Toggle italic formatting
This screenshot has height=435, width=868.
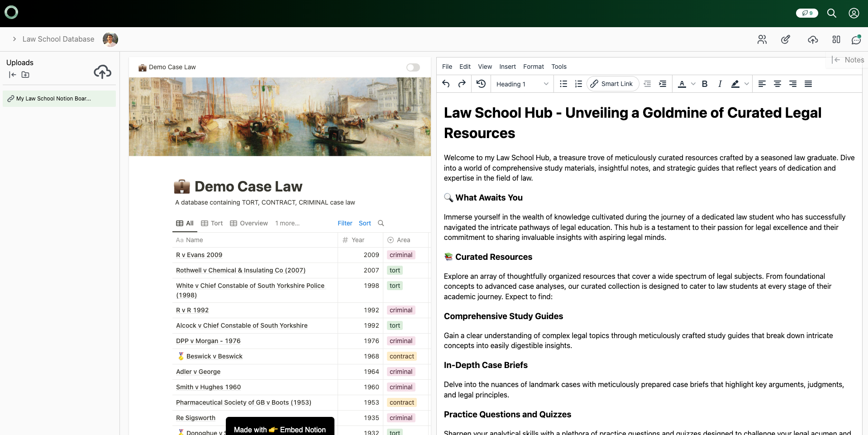click(720, 84)
